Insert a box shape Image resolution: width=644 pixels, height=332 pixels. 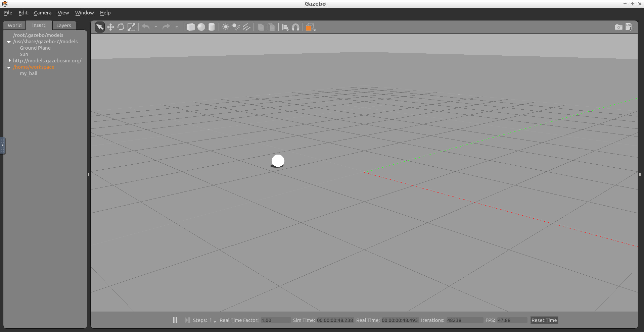pos(191,27)
